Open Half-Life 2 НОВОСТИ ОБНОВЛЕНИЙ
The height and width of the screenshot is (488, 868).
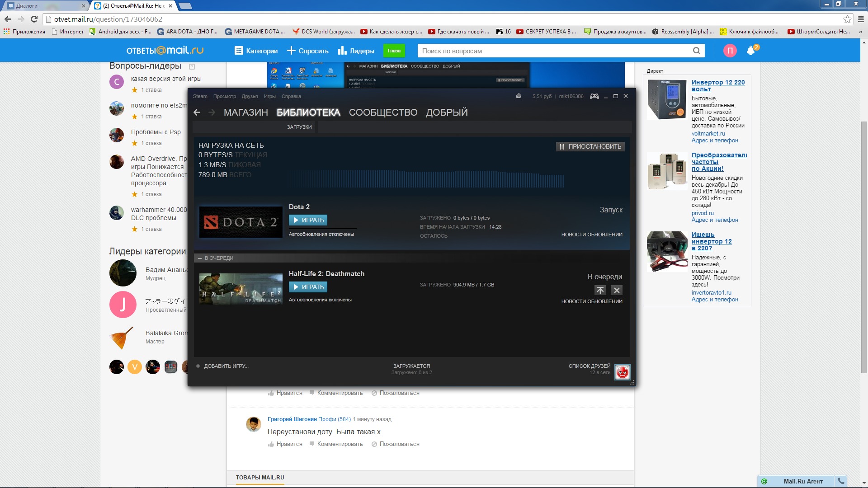[x=592, y=301]
